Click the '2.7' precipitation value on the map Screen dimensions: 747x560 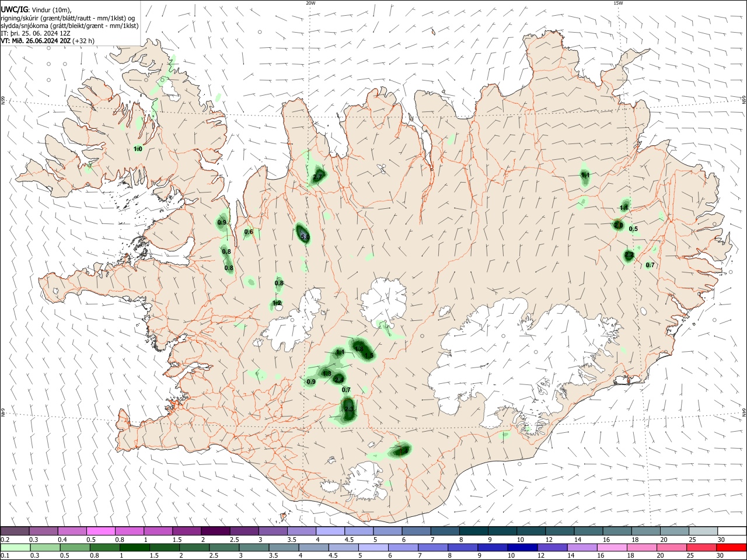pyautogui.click(x=317, y=177)
